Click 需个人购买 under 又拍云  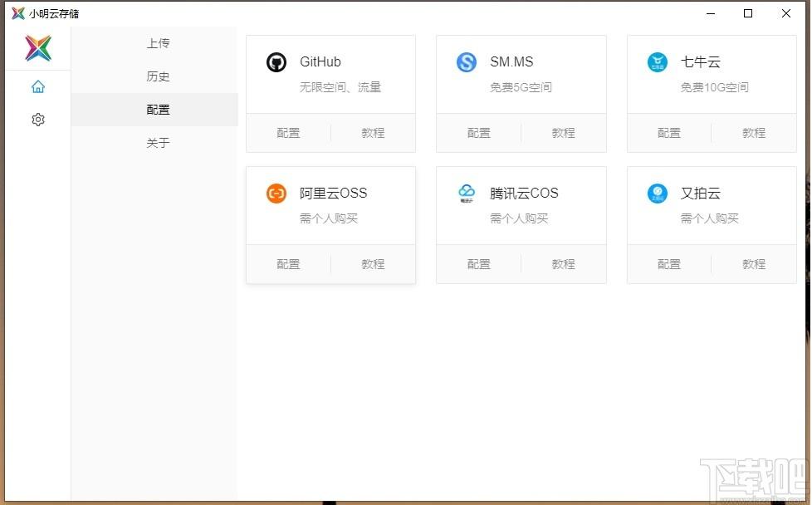pos(710,218)
